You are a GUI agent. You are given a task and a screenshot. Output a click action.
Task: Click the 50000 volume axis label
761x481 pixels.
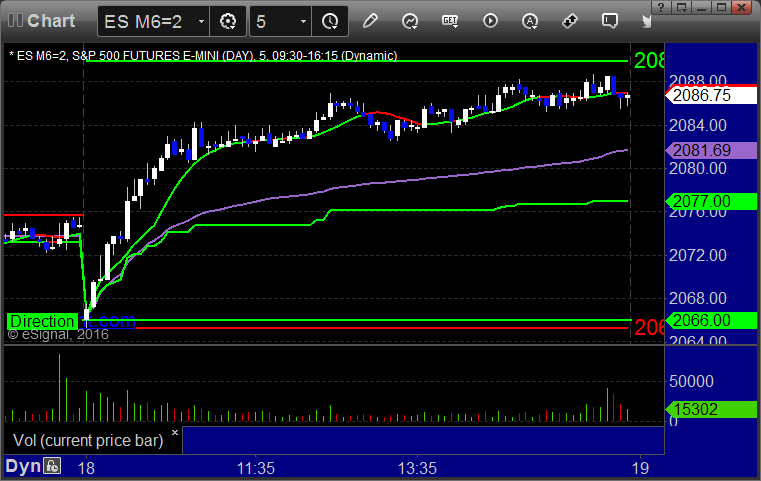pyautogui.click(x=691, y=381)
